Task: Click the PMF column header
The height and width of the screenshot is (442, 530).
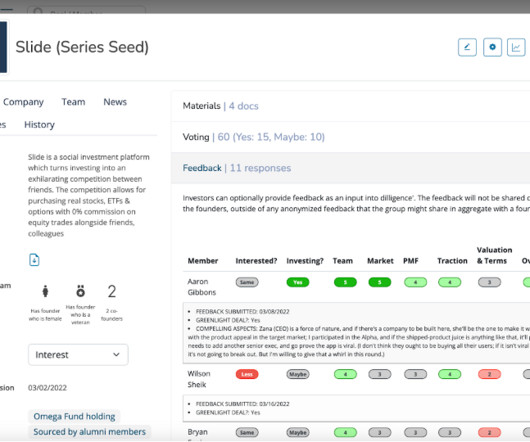Action: pos(411,261)
